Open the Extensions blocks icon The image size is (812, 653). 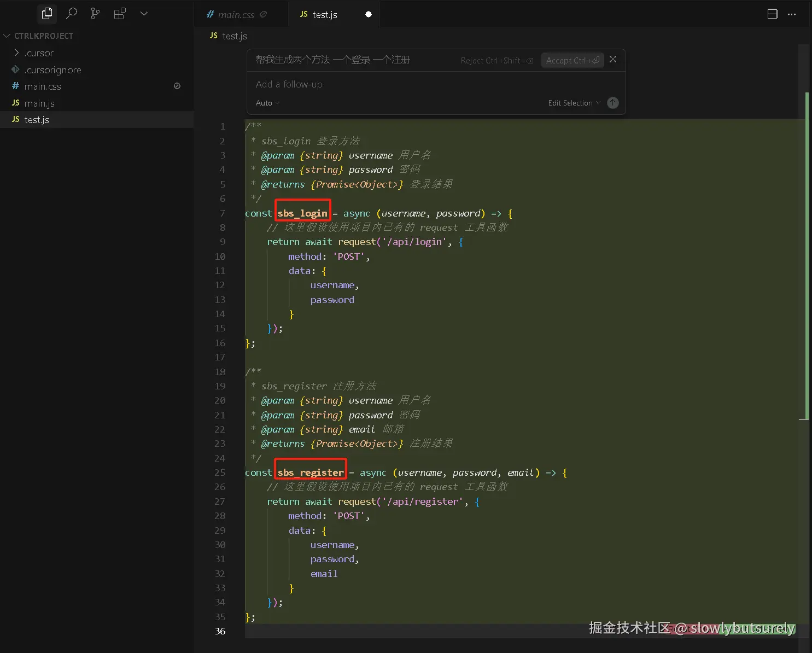[x=120, y=14]
